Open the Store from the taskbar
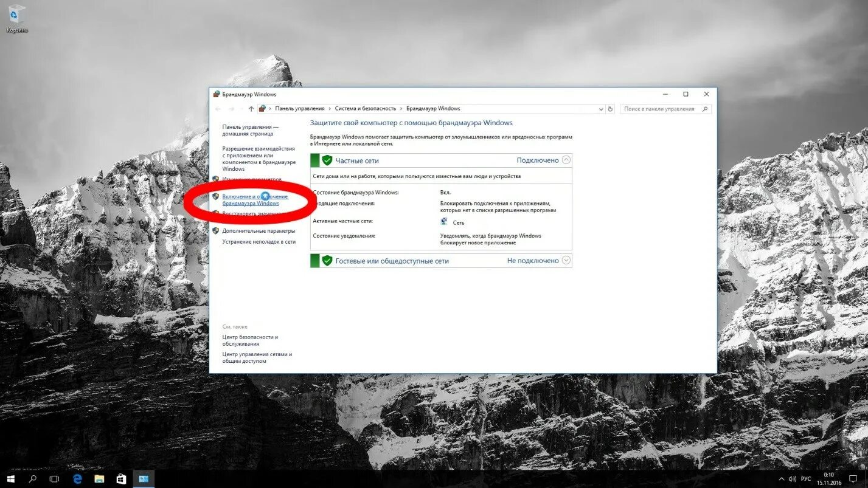Image resolution: width=868 pixels, height=488 pixels. [x=121, y=479]
